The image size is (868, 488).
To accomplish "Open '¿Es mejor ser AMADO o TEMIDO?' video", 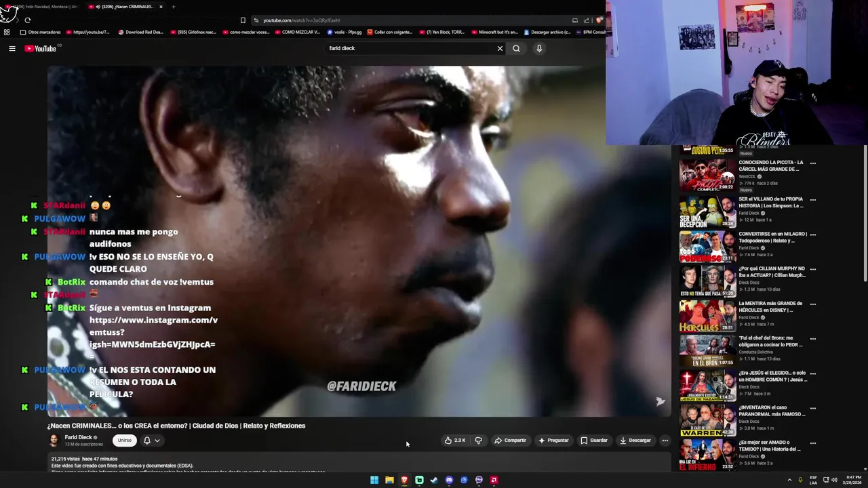I will point(707,455).
